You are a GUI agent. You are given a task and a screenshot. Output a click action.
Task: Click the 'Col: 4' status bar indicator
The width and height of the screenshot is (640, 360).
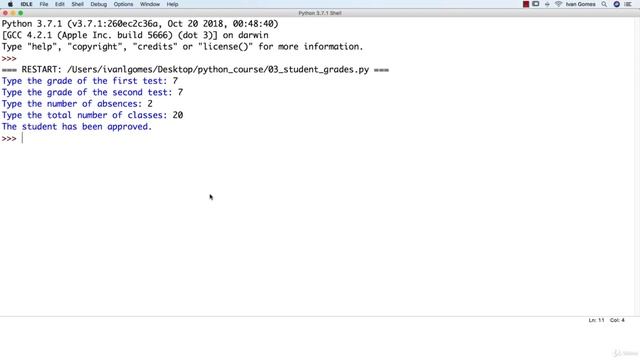pyautogui.click(x=617, y=320)
